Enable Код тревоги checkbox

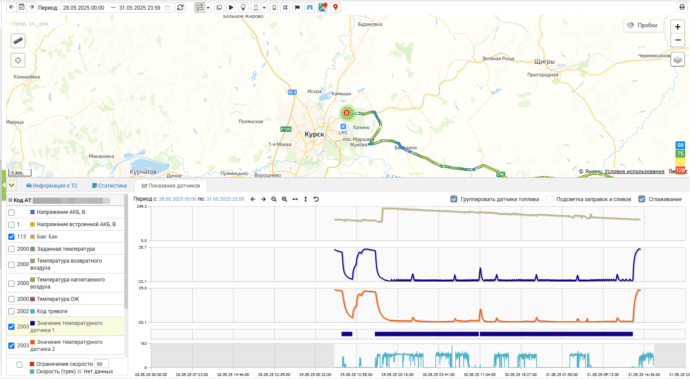click(11, 311)
